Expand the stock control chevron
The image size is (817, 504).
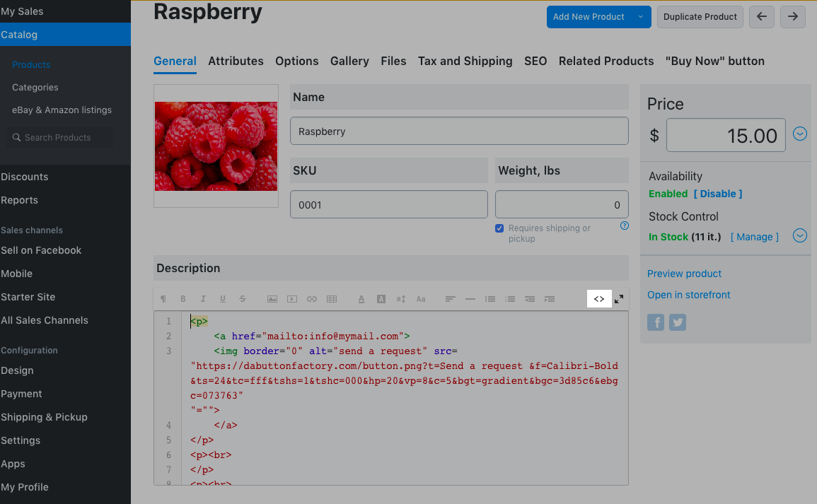tap(800, 235)
